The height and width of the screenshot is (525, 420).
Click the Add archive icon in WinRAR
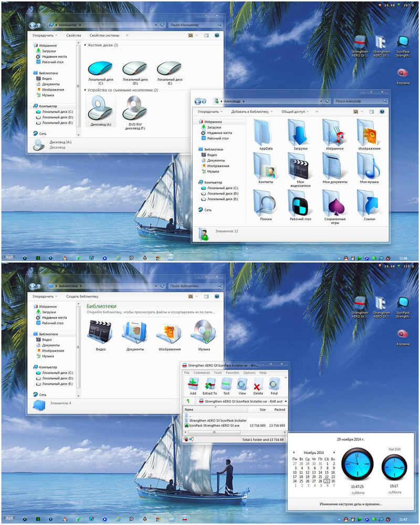click(193, 386)
